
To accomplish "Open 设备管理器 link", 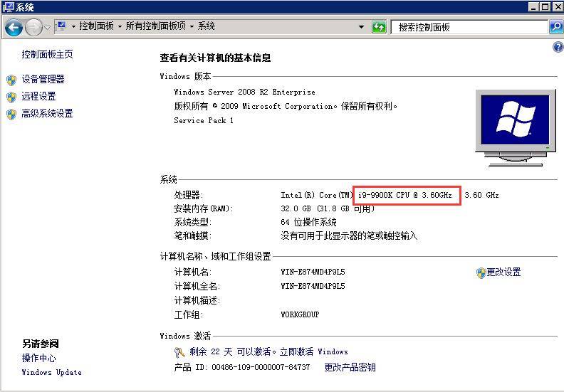I will 43,79.
